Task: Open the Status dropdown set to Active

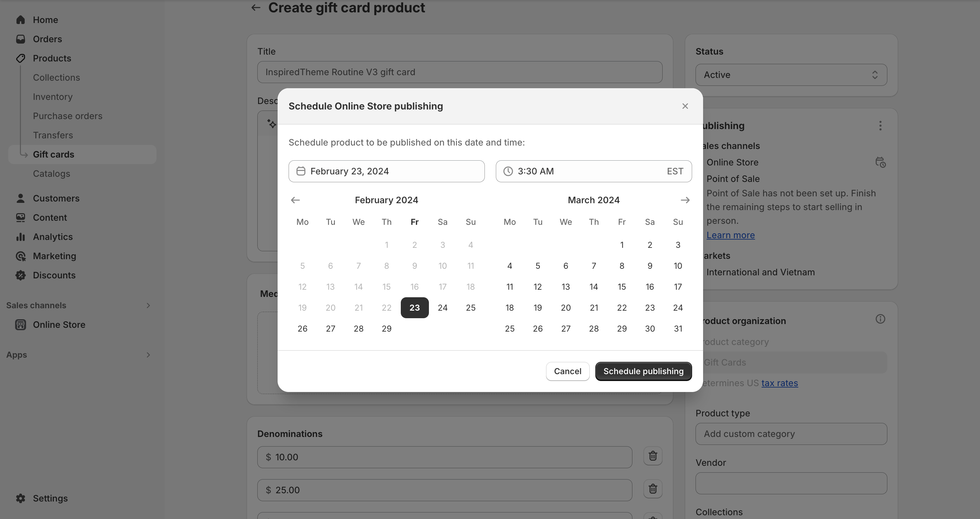Action: point(791,75)
